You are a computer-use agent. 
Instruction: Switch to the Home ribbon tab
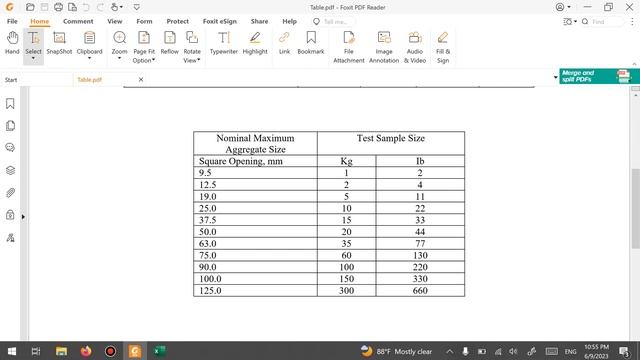pyautogui.click(x=40, y=21)
